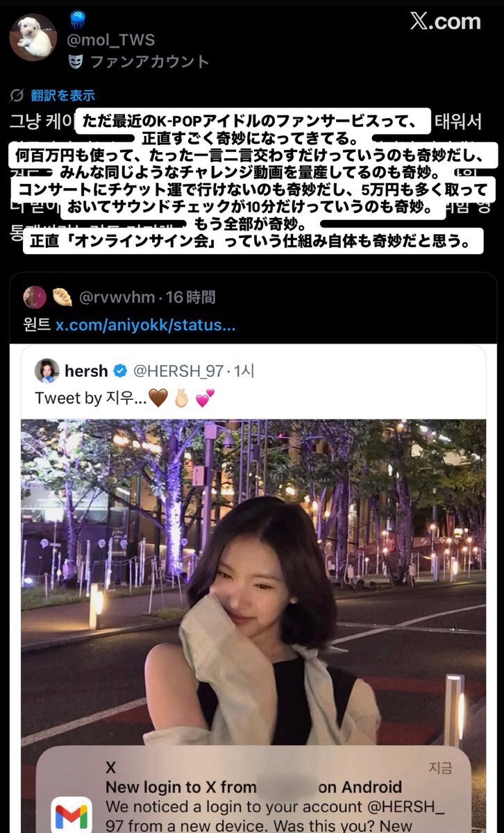Viewport: 504px width, 833px height.
Task: Open the hersh account avatar
Action: (x=47, y=371)
